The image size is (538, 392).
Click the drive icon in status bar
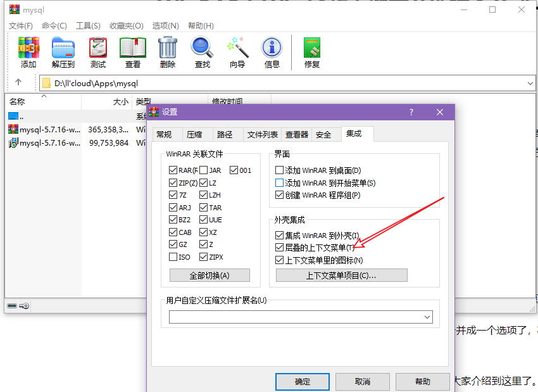(12, 306)
